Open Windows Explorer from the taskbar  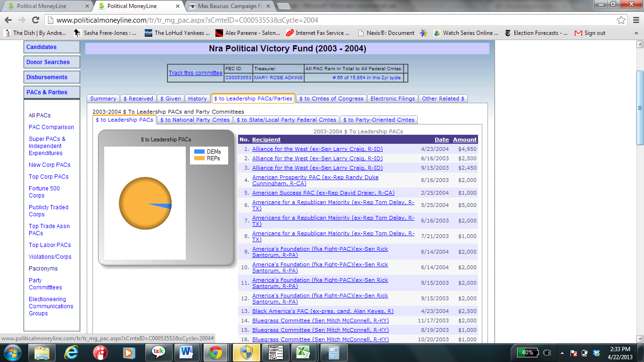point(41,352)
